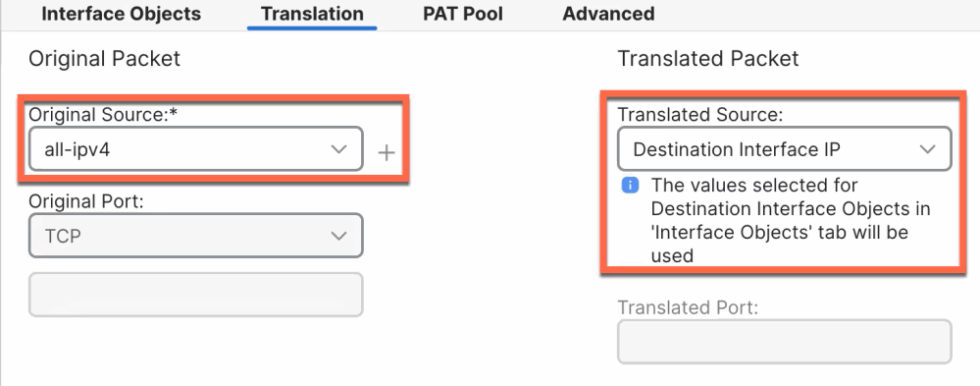Go to the Advanced tab

608,14
